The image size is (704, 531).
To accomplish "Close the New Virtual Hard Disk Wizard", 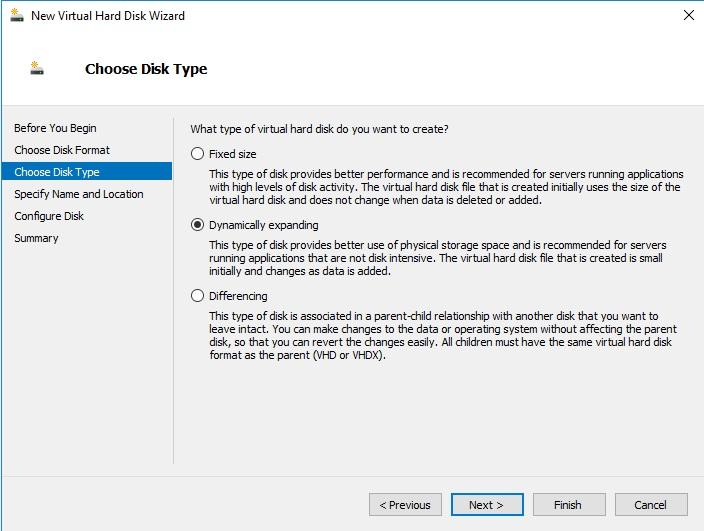I will tap(688, 15).
